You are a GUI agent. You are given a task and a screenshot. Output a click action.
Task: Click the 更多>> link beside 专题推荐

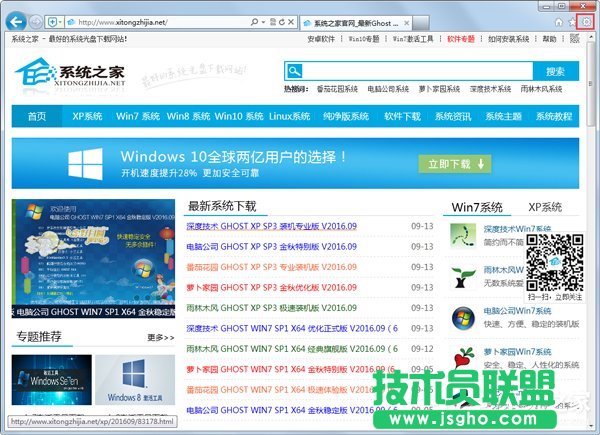click(161, 337)
